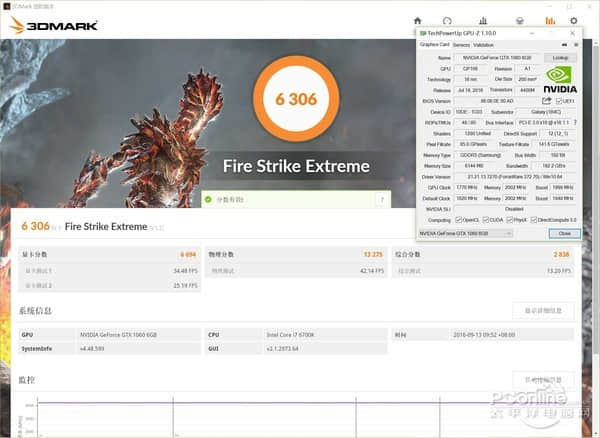Viewport: 600px width, 438px height.
Task: Click the Intel Core i7 6700K CPU value
Action: [x=290, y=335]
